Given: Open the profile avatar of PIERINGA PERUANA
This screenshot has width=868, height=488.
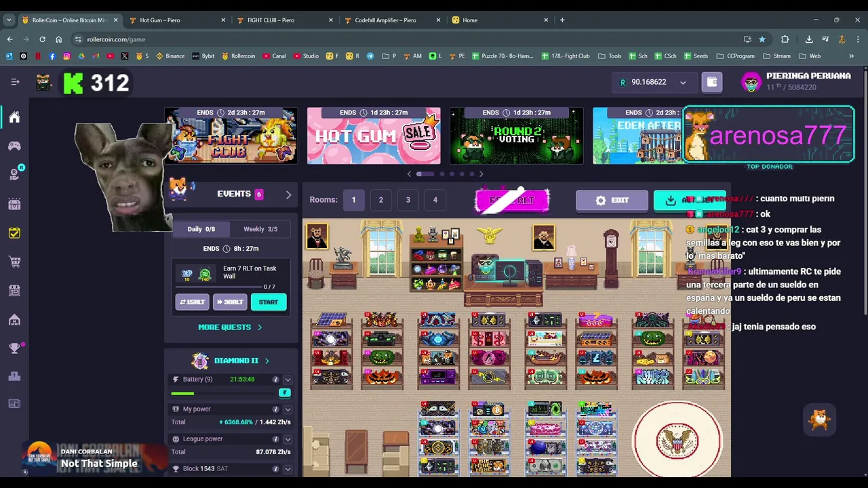Looking at the screenshot, I should (x=751, y=82).
